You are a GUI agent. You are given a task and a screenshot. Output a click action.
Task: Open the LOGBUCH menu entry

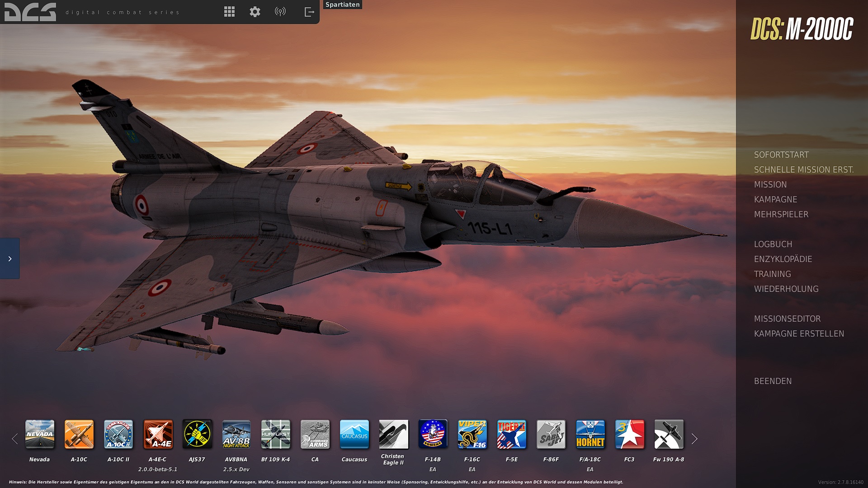coord(773,244)
